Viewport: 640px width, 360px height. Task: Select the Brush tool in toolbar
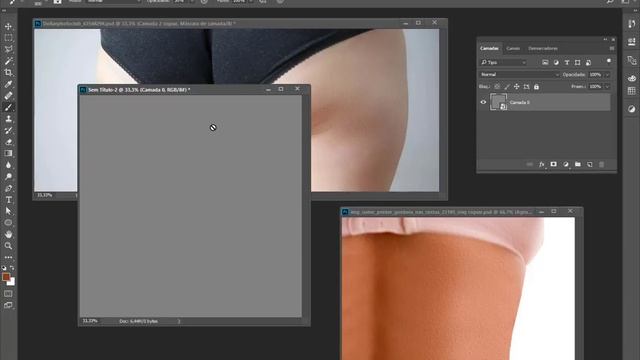[8, 107]
